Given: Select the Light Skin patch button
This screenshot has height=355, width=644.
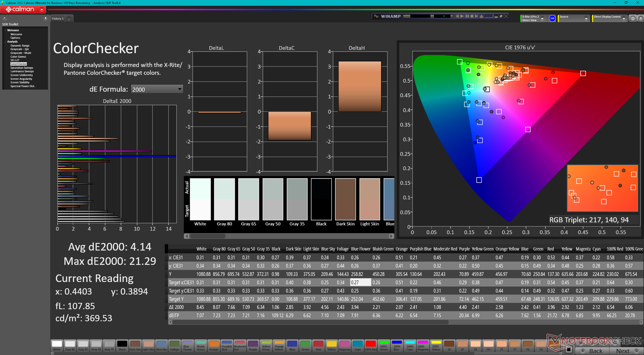Looking at the screenshot, I should pyautogui.click(x=148, y=346).
